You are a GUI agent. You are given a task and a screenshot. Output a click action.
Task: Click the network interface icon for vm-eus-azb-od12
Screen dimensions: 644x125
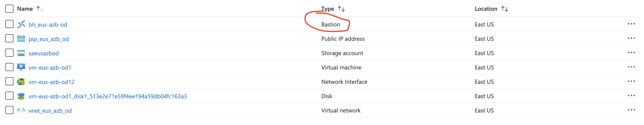[21, 82]
